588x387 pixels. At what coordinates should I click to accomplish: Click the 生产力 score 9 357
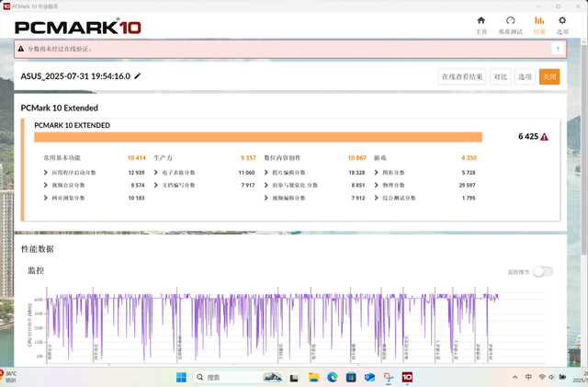[248, 158]
